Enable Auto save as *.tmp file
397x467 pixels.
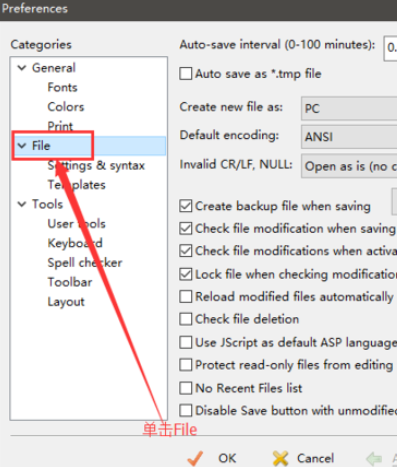coord(186,74)
